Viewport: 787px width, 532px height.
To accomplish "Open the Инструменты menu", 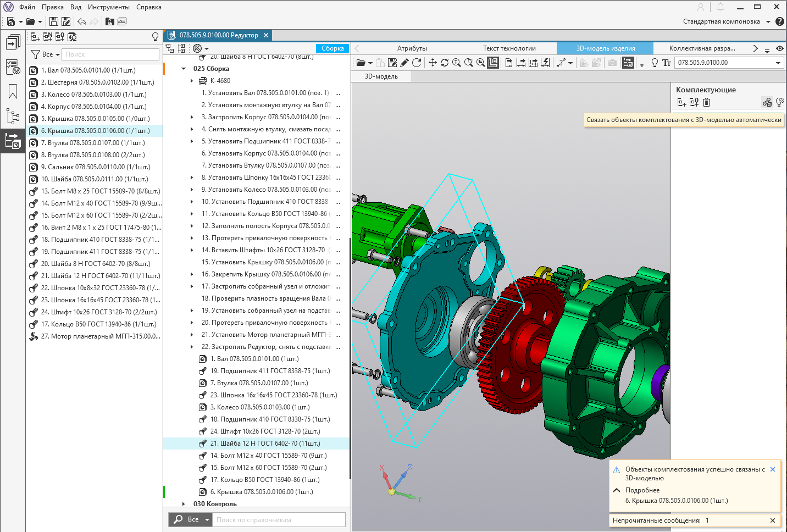I will (108, 7).
